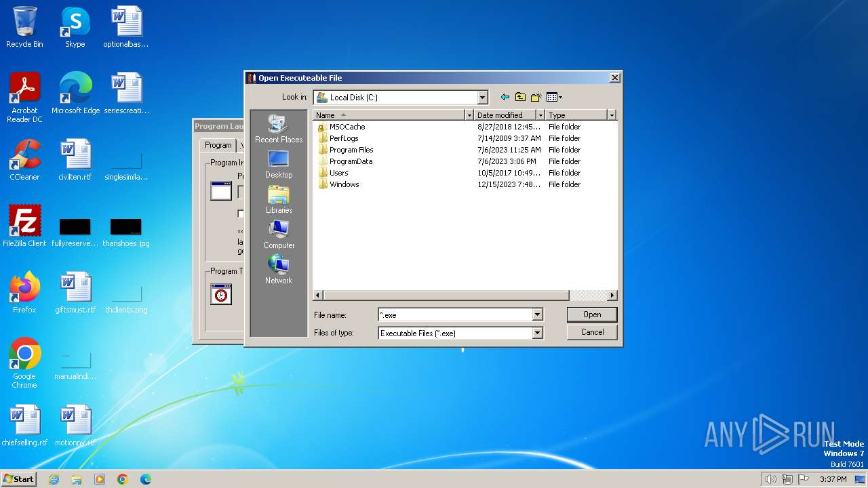This screenshot has height=488, width=868.
Task: Toggle the checkbox in the Program Launcher window
Action: (x=241, y=213)
